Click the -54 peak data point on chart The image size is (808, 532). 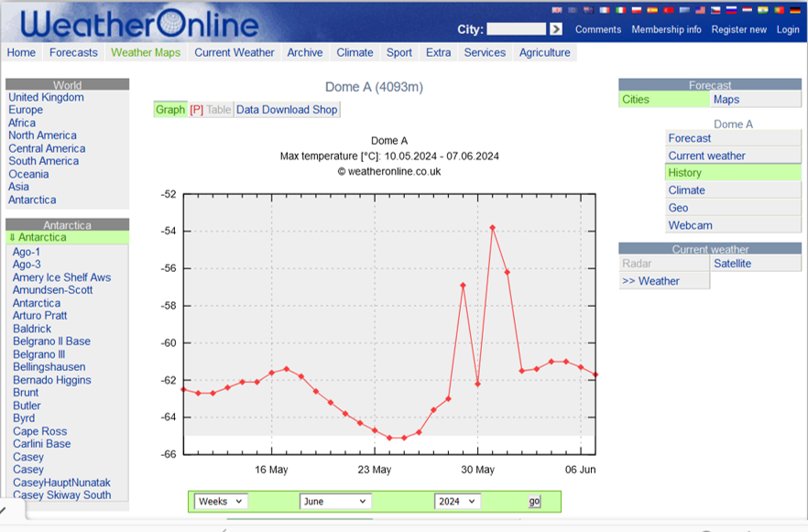(x=493, y=228)
